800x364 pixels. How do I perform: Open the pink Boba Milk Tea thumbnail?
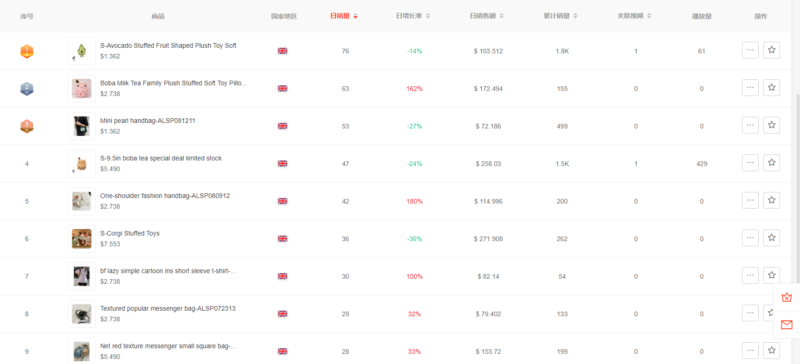pos(82,88)
